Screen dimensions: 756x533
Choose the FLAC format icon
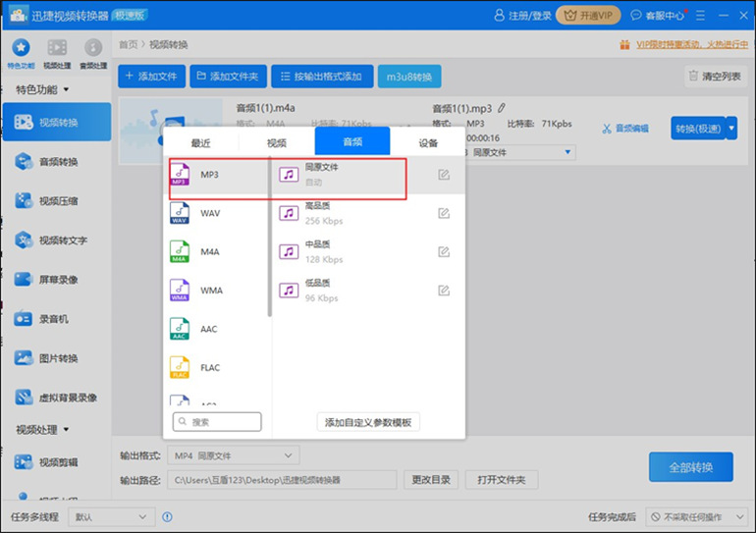(180, 368)
